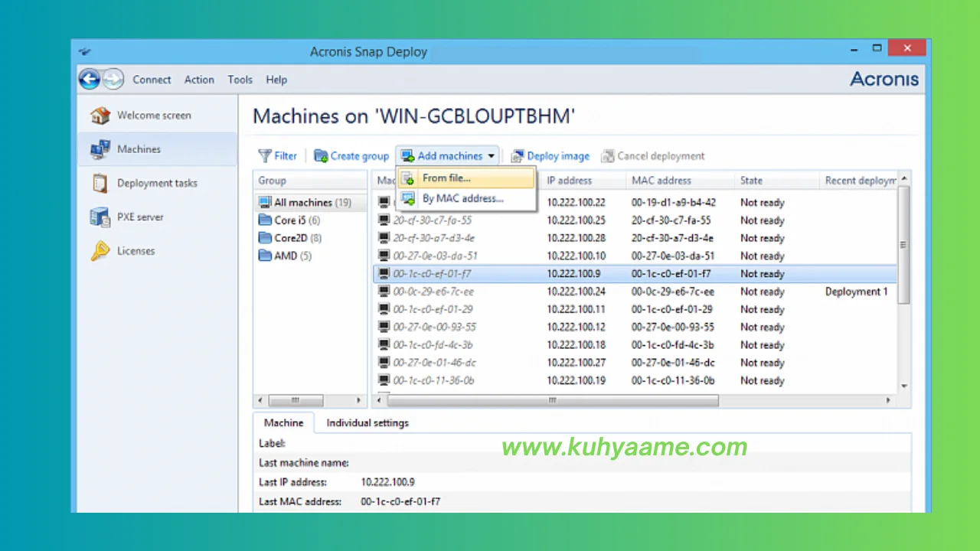Select machine row 00-27-0e-03-da-51
The width and height of the screenshot is (980, 551).
tap(635, 256)
